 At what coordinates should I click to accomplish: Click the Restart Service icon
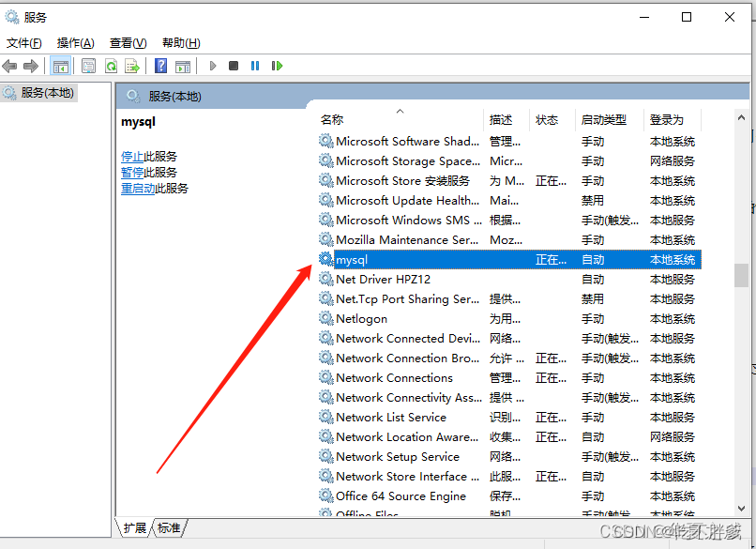[278, 66]
